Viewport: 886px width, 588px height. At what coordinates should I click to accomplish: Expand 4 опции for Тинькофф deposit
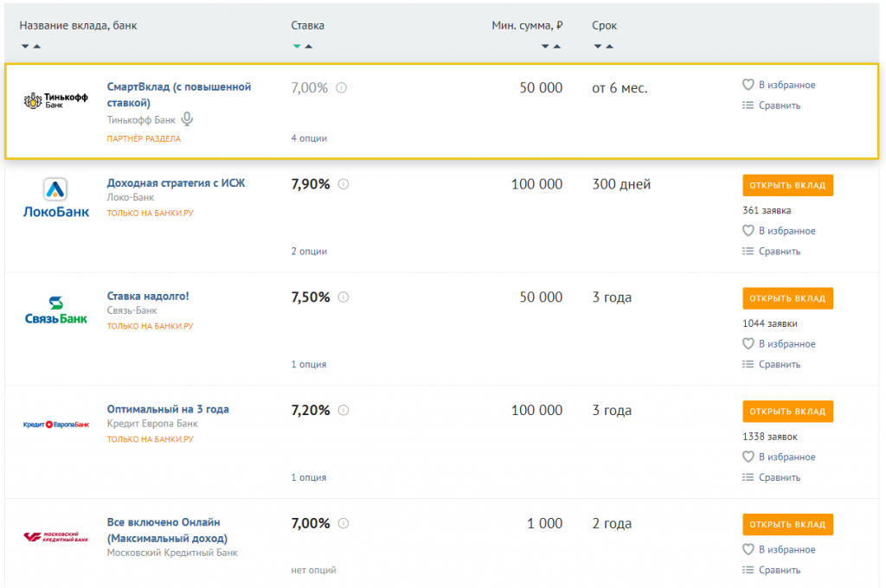point(309,138)
